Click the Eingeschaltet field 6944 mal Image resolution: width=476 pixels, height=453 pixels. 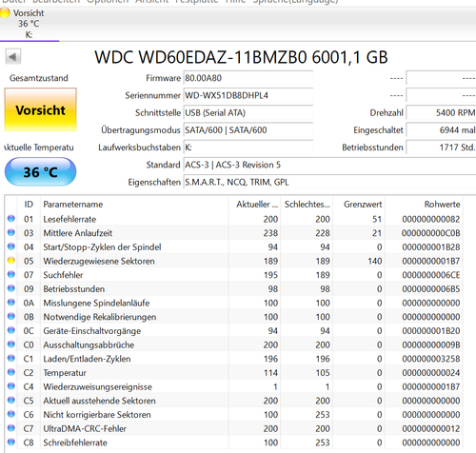pyautogui.click(x=441, y=130)
